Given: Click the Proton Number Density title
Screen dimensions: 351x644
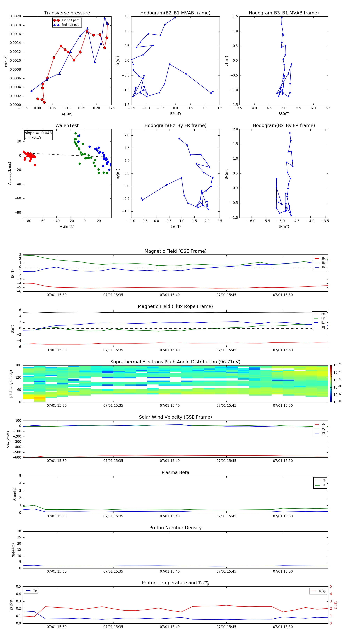Looking at the screenshot, I should pos(175,528).
